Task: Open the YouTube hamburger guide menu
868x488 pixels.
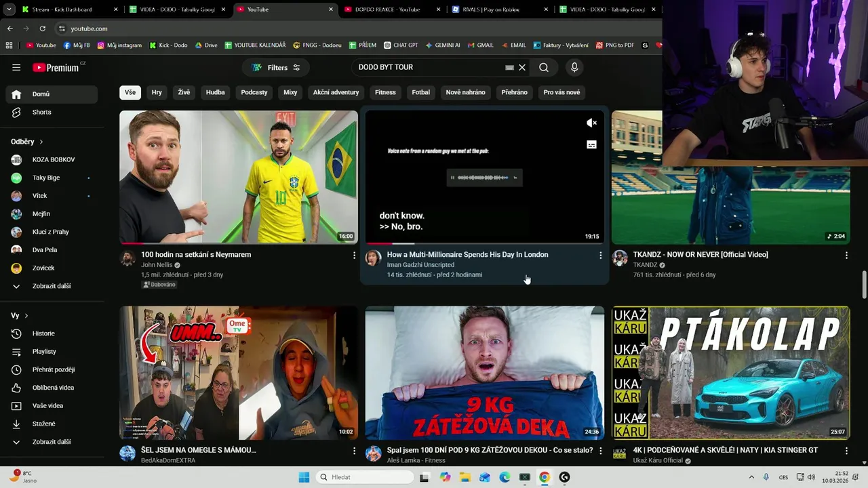Action: [16, 67]
